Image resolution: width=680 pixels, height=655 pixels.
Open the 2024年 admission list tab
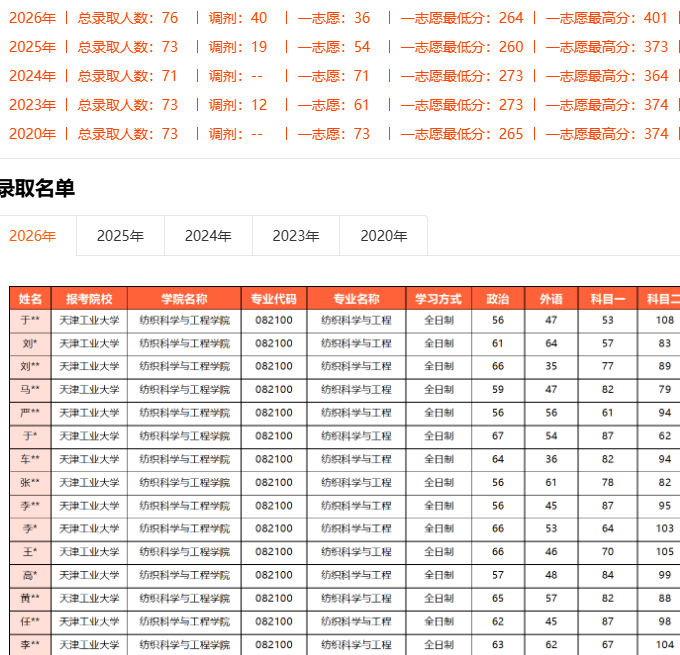pos(208,236)
